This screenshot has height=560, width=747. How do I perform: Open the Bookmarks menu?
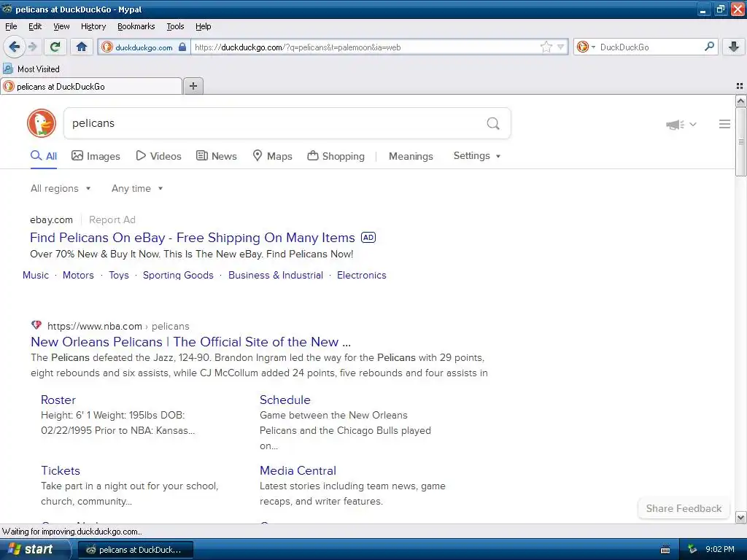click(x=136, y=26)
